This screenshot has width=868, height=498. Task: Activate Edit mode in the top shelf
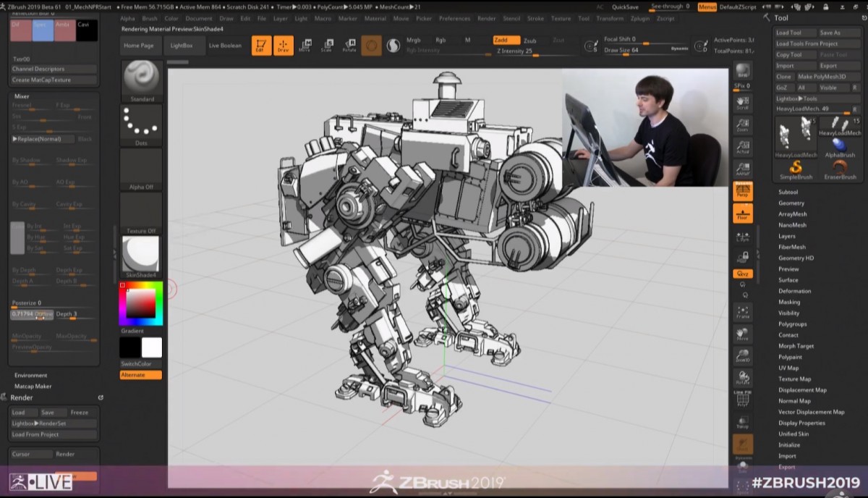tap(261, 46)
